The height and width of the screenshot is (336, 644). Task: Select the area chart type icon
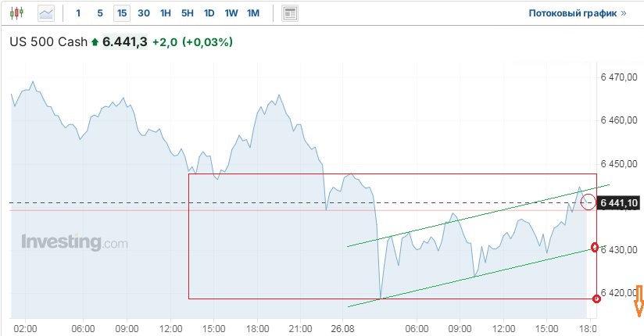coord(47,13)
